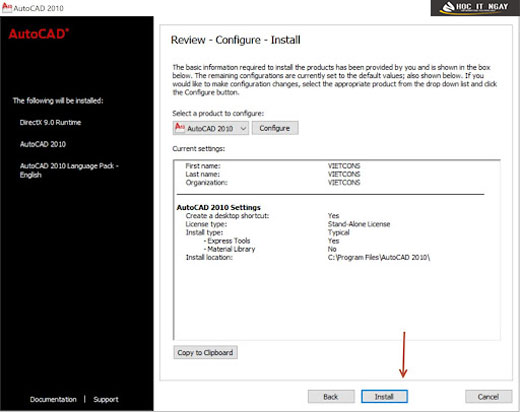Expand the product selection dropdown
Viewport: 520px width, 412px height.
pyautogui.click(x=211, y=128)
